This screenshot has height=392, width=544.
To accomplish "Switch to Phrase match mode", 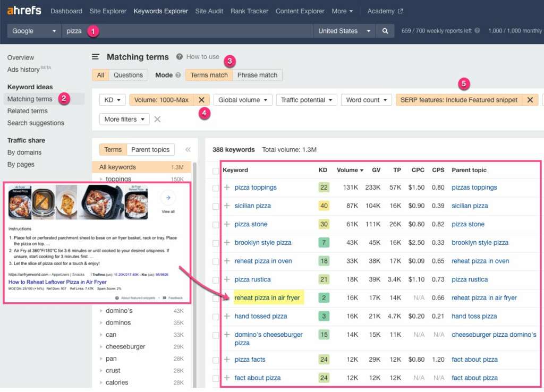I will tap(258, 75).
